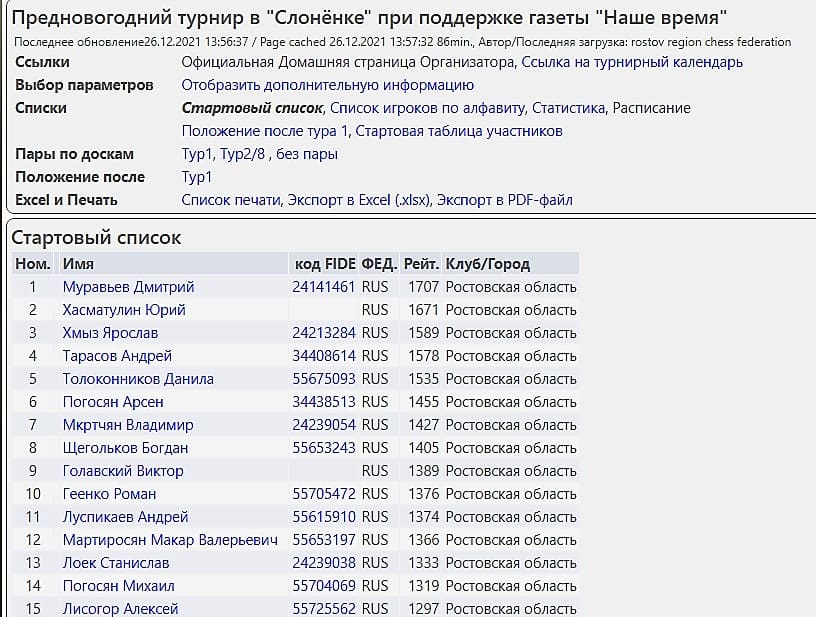This screenshot has width=816, height=617.
Task: Click 'Отобразить дополнительную информацию' link
Action: 327,85
